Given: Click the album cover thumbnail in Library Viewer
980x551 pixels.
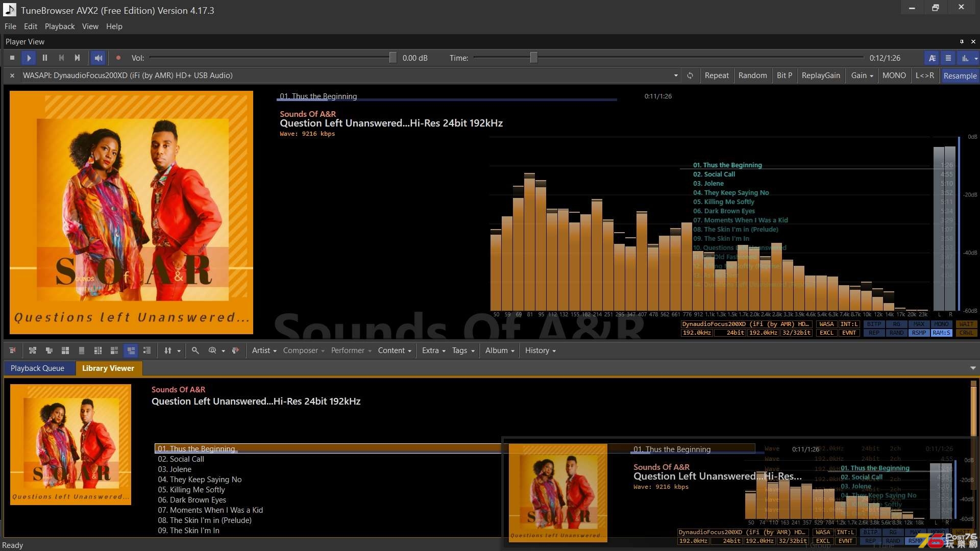Looking at the screenshot, I should [x=70, y=444].
